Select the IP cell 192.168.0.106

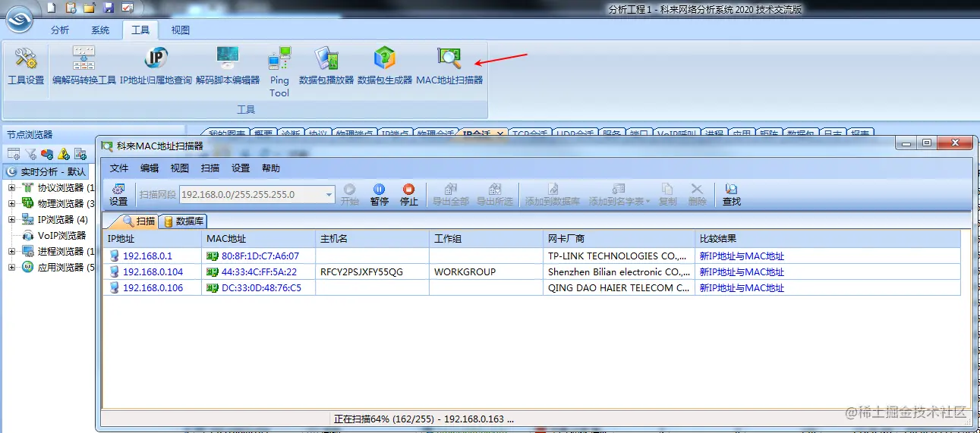tap(153, 288)
